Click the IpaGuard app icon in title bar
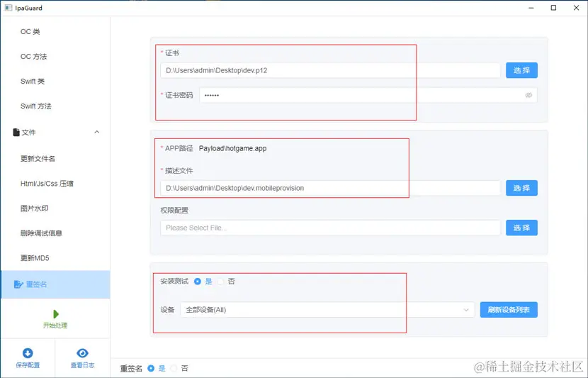This screenshot has height=378, width=588. coord(9,8)
